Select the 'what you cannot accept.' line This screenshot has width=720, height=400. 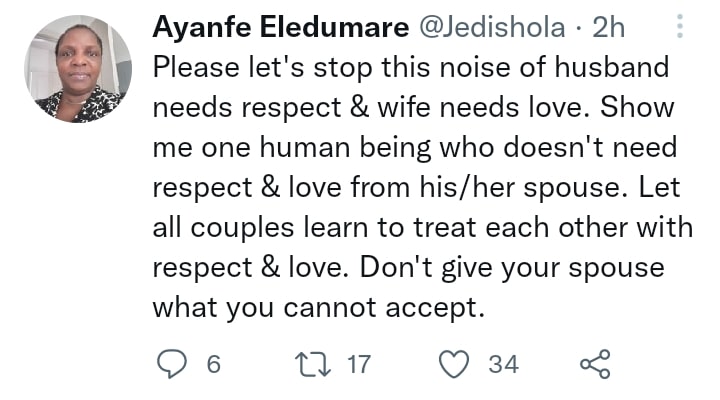(319, 308)
